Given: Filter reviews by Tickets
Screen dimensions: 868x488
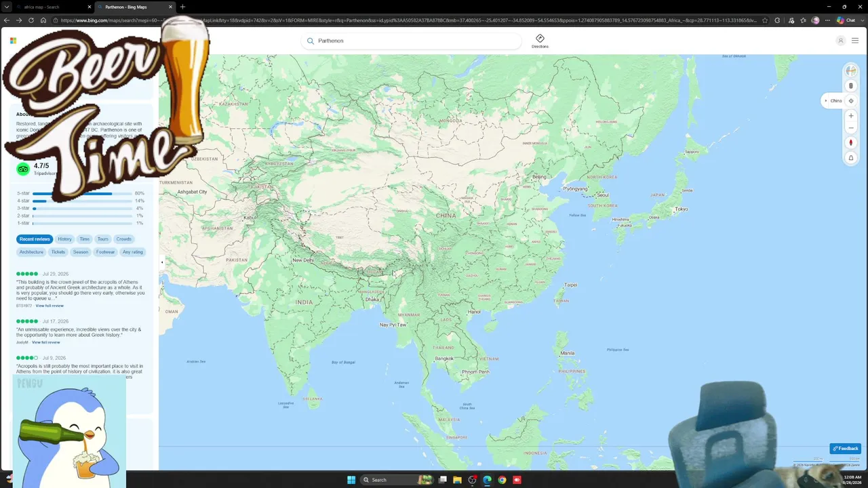Looking at the screenshot, I should click(x=58, y=252).
